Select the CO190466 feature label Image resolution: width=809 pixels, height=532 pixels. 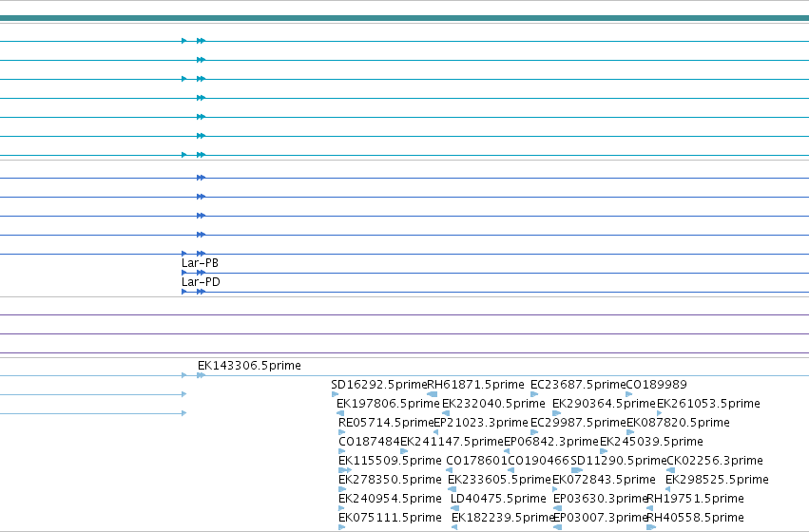[x=539, y=461]
